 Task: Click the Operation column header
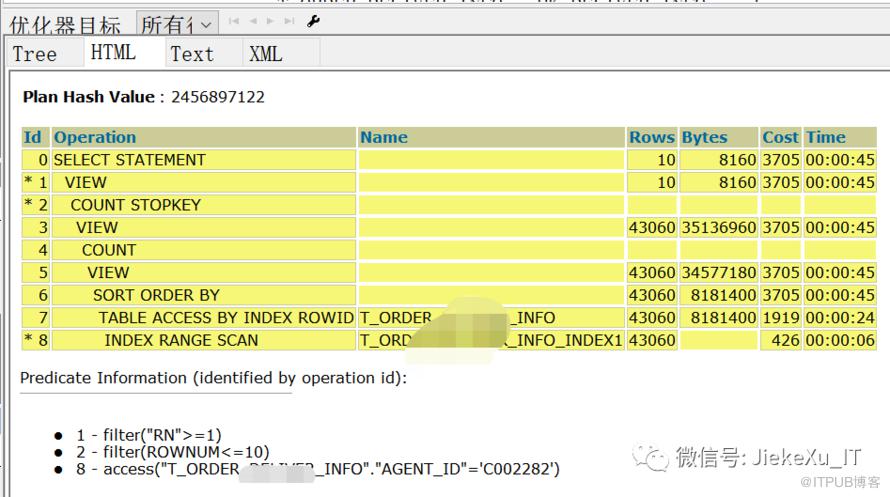click(x=95, y=138)
